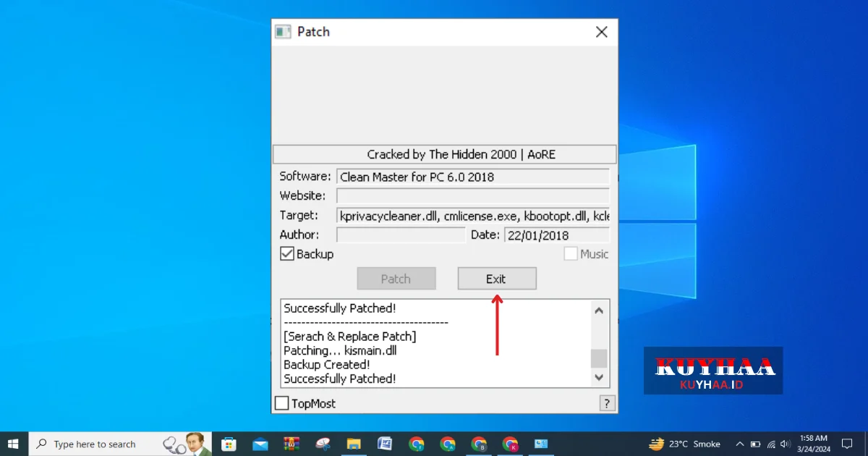The image size is (868, 456).
Task: Toggle the Music checkbox
Action: pyautogui.click(x=571, y=254)
